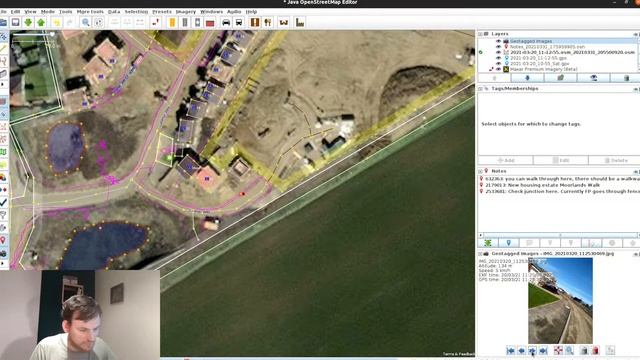This screenshot has width=640, height=360.
Task: Click delete layer trash button in Layers
Action: pyautogui.click(x=627, y=78)
